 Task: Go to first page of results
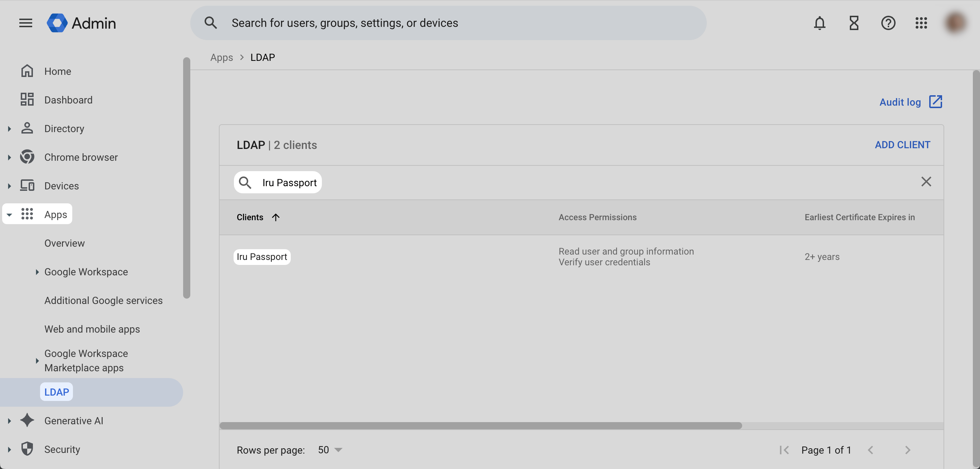coord(784,450)
